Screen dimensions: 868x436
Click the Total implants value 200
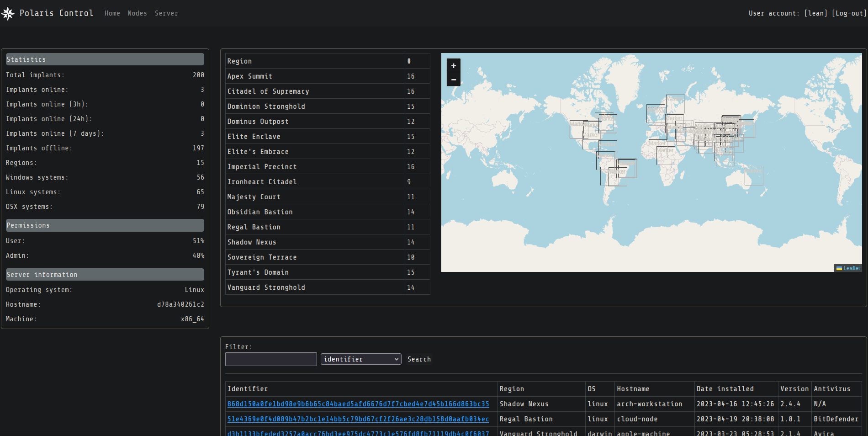pyautogui.click(x=198, y=75)
